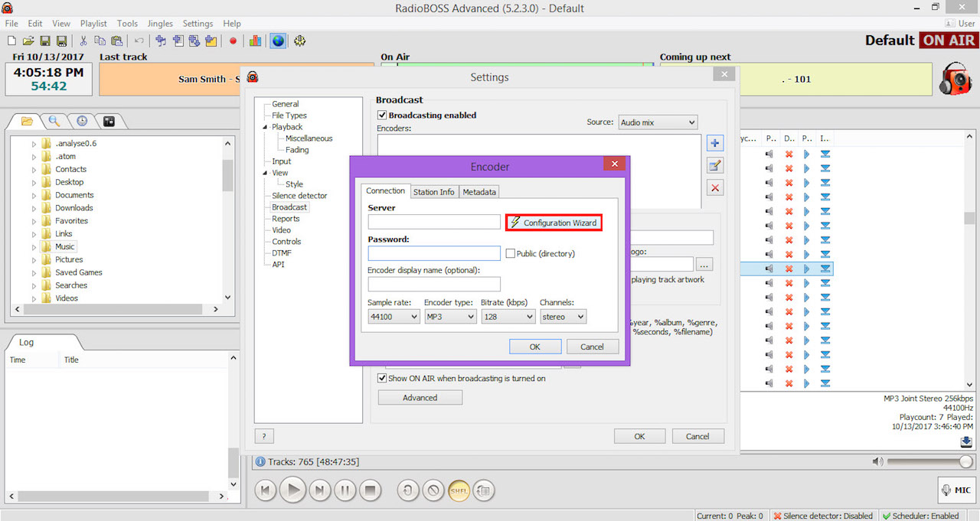Switch to the Station Info tab
980x521 pixels.
433,192
